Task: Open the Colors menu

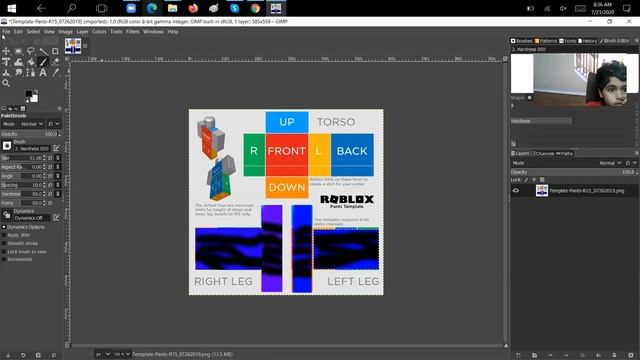Action: pyautogui.click(x=99, y=31)
